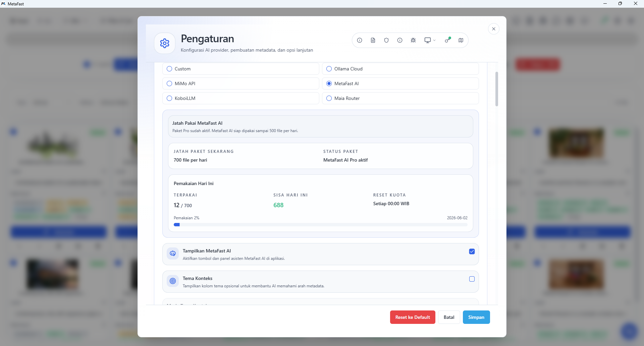Open the bug report icon in the header

tap(413, 40)
